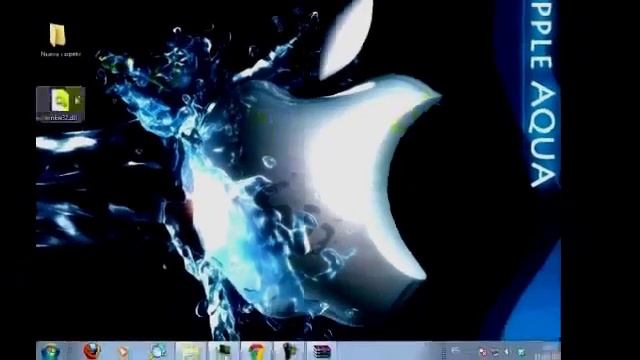Launch Firefox from the taskbar

point(92,351)
